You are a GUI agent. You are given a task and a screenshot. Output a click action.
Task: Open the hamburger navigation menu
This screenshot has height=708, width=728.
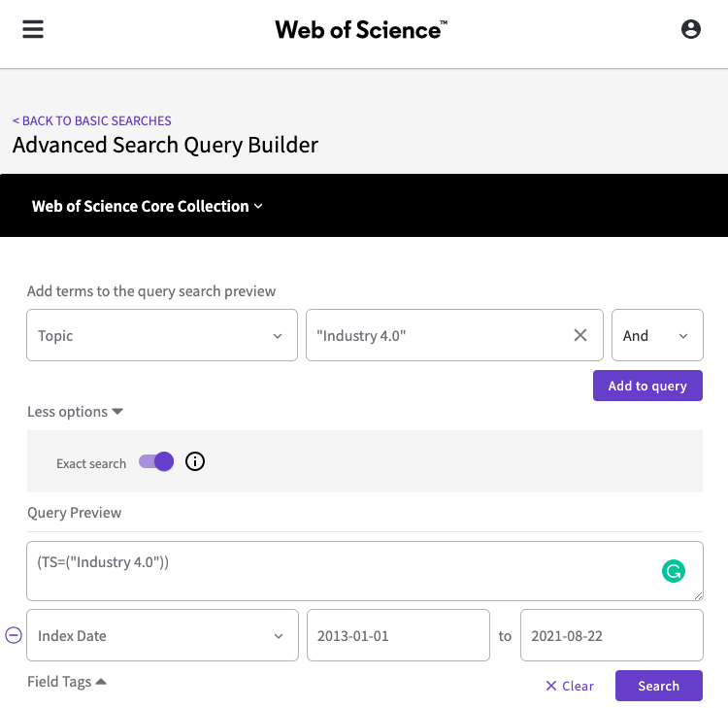(33, 29)
